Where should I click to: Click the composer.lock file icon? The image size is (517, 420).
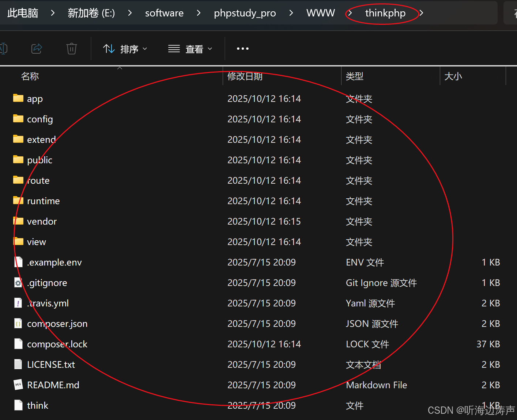click(x=18, y=344)
